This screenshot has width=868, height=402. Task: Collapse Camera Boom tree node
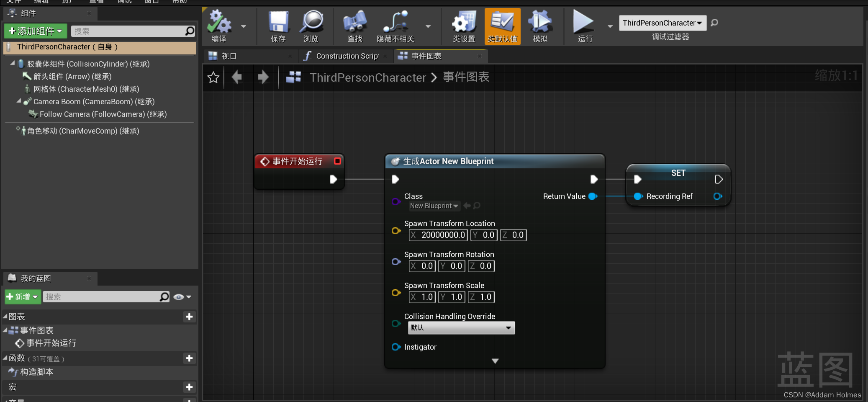(x=19, y=101)
